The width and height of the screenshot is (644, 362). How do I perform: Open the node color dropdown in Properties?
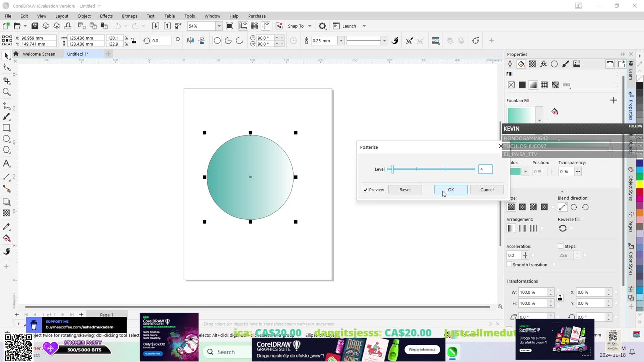[525, 172]
